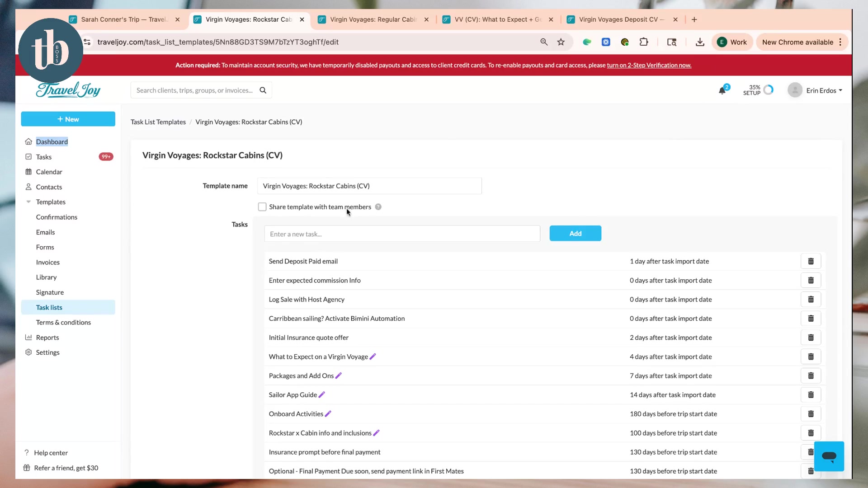Delete the Packages and Add Ons task
Image resolution: width=868 pixels, height=488 pixels.
(x=811, y=375)
